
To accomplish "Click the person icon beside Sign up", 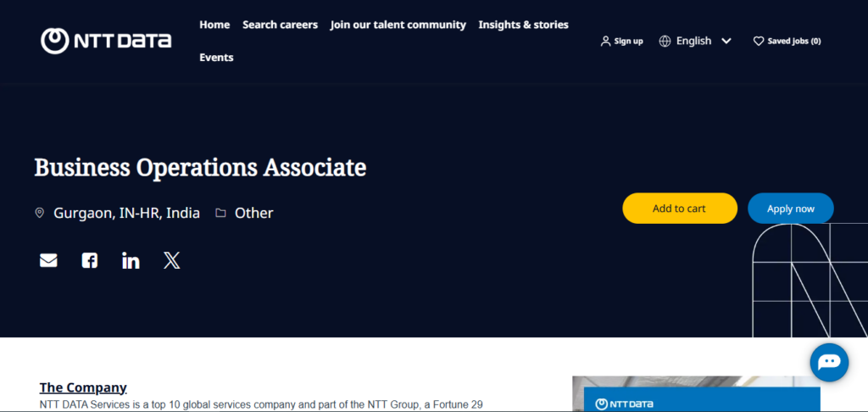I will (605, 41).
